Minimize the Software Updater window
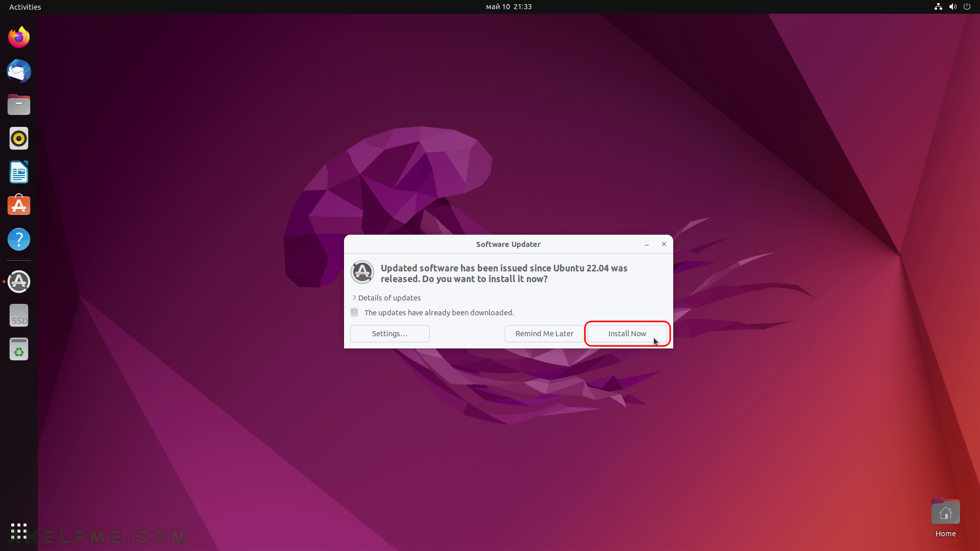Screen dimensions: 980x551 click(647, 244)
